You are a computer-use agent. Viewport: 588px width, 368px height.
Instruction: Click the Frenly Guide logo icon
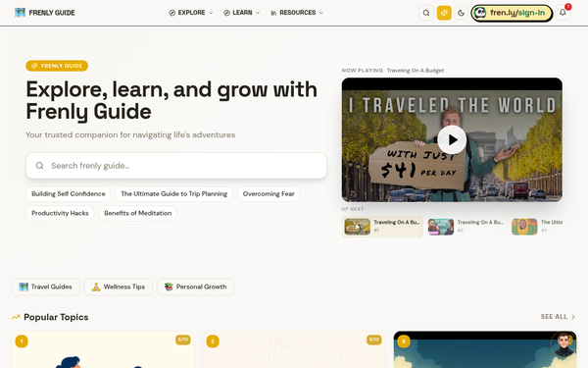click(20, 13)
